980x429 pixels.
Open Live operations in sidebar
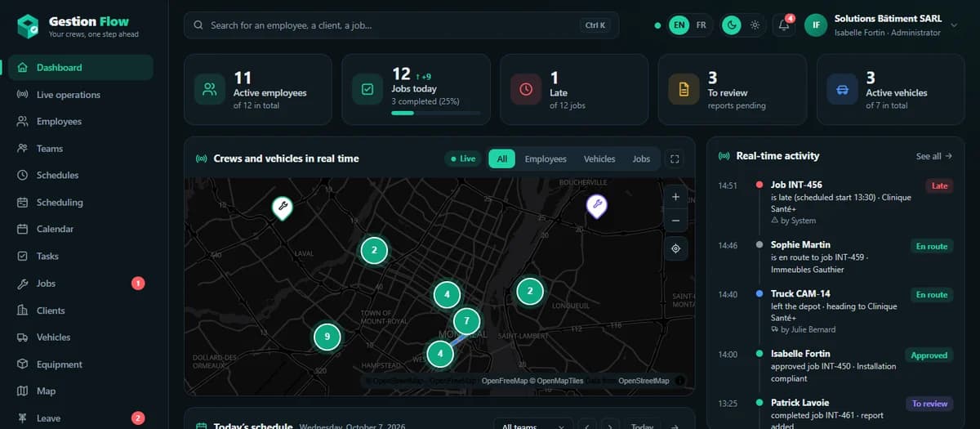81,95
